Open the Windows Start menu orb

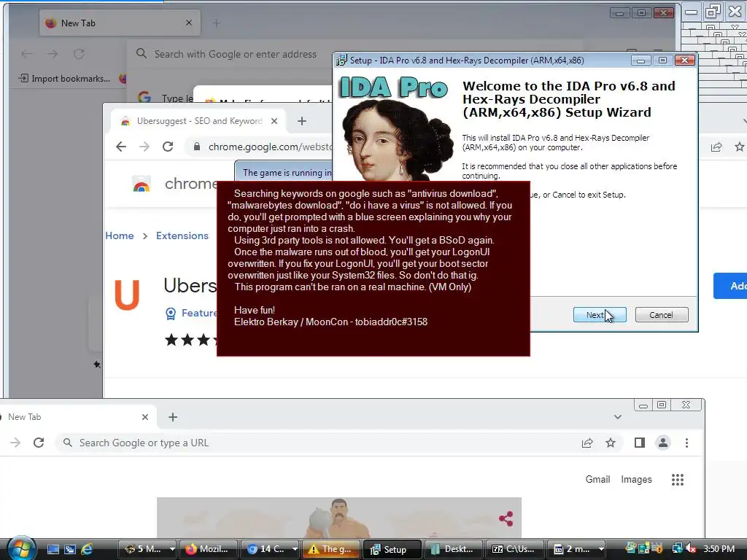[21, 548]
